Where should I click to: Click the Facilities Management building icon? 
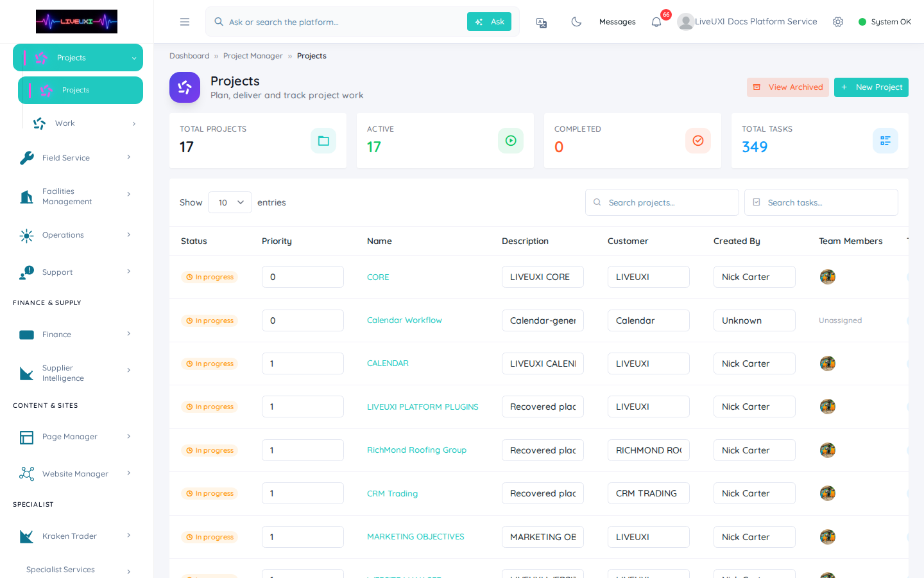coord(27,197)
